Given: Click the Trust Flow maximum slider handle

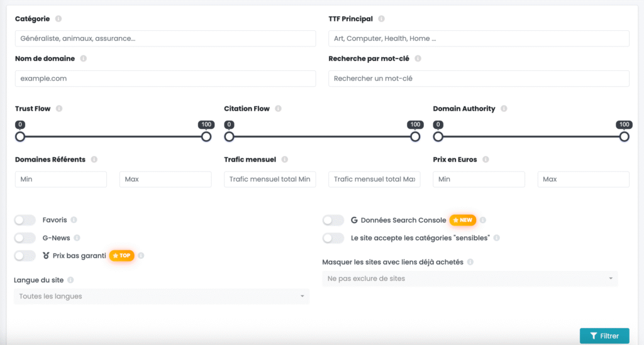Looking at the screenshot, I should tap(206, 136).
